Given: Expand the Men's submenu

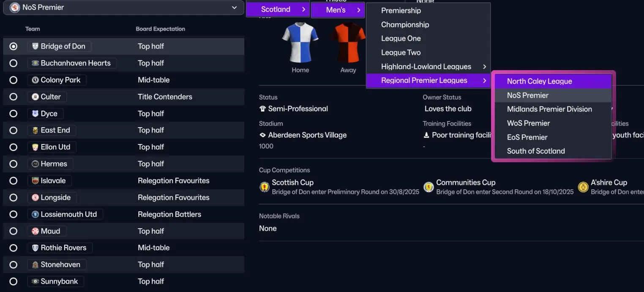Looking at the screenshot, I should 338,10.
